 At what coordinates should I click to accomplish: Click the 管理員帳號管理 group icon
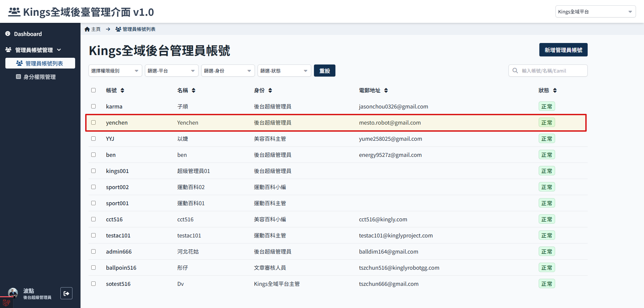(x=8, y=50)
